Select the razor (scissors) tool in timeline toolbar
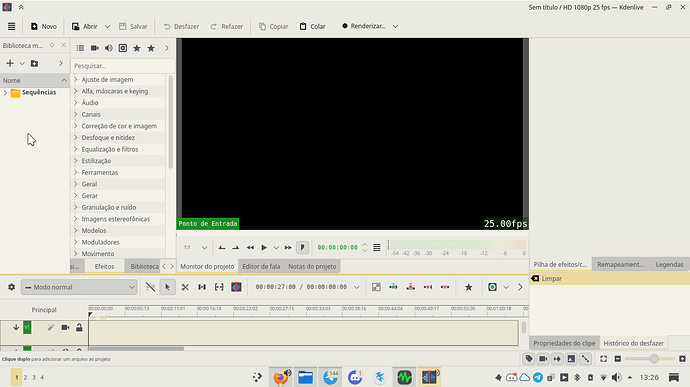This screenshot has height=387, width=690. 185,287
